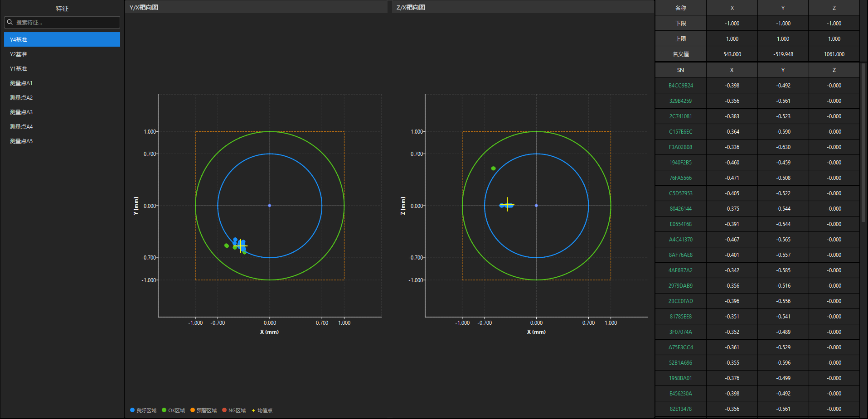This screenshot has width=868, height=419.
Task: Focus the 搜索特征 search input field
Action: 62,22
